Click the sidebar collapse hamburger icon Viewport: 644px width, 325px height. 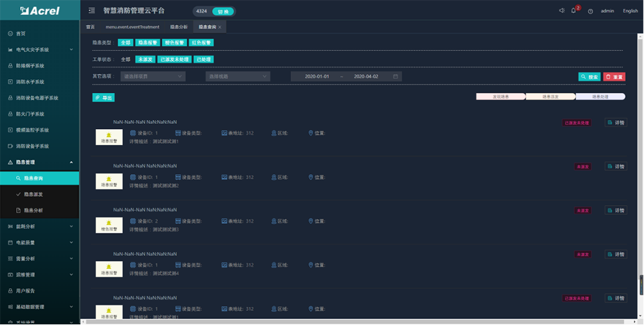[91, 11]
